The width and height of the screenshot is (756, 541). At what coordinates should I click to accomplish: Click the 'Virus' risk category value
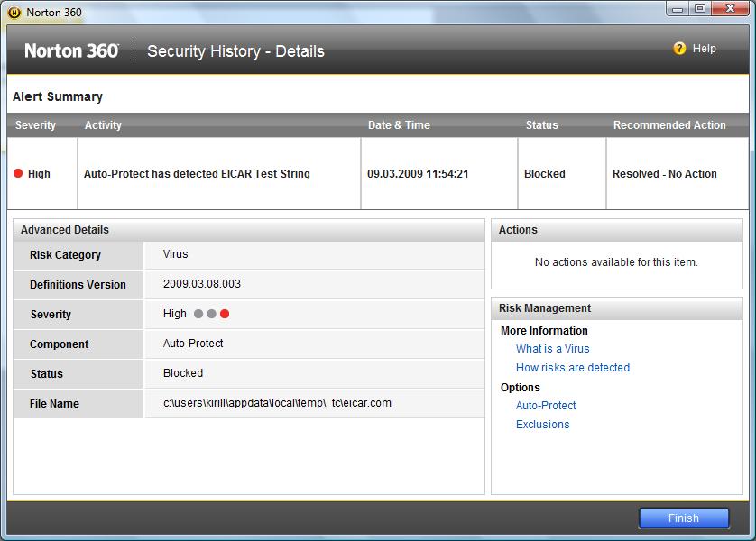tap(176, 254)
